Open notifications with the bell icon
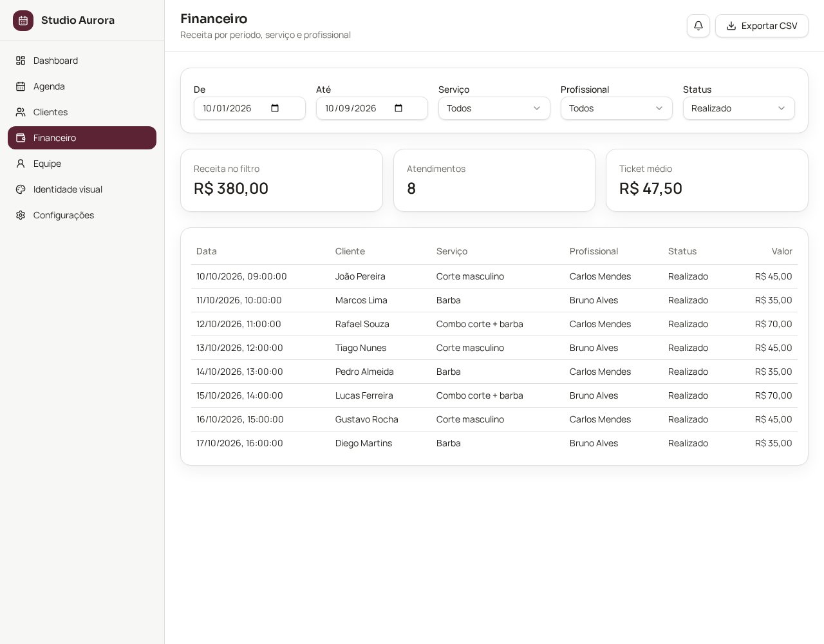 click(x=698, y=26)
